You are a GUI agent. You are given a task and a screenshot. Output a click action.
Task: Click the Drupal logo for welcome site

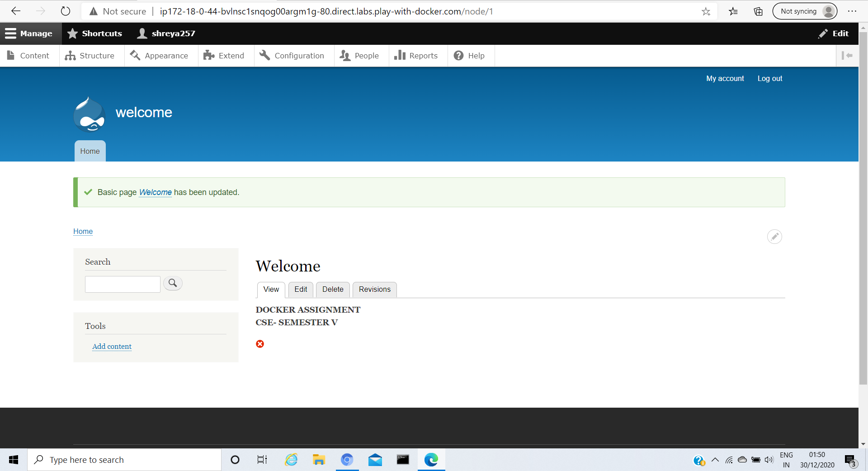coord(89,114)
